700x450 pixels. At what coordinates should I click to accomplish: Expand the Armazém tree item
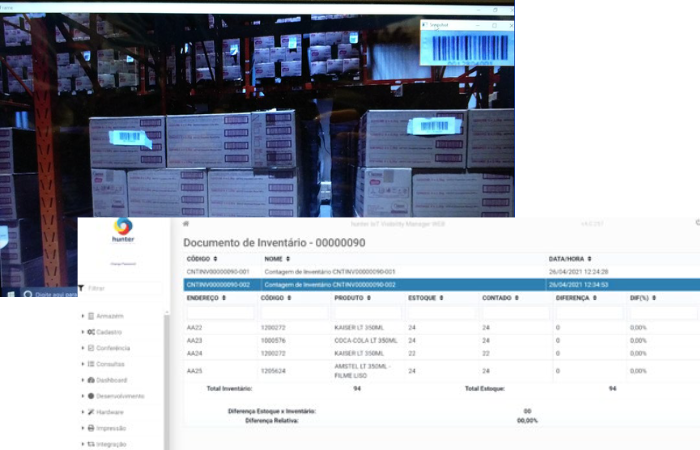[x=83, y=316]
